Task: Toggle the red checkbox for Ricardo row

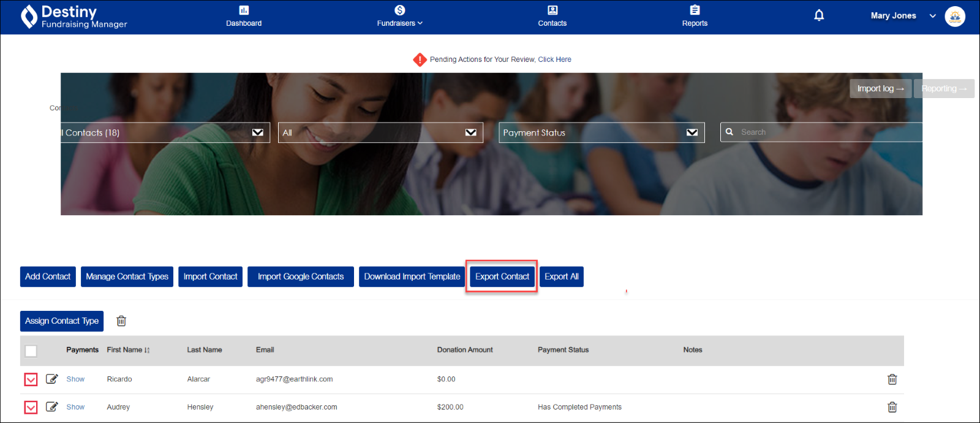Action: coord(31,379)
